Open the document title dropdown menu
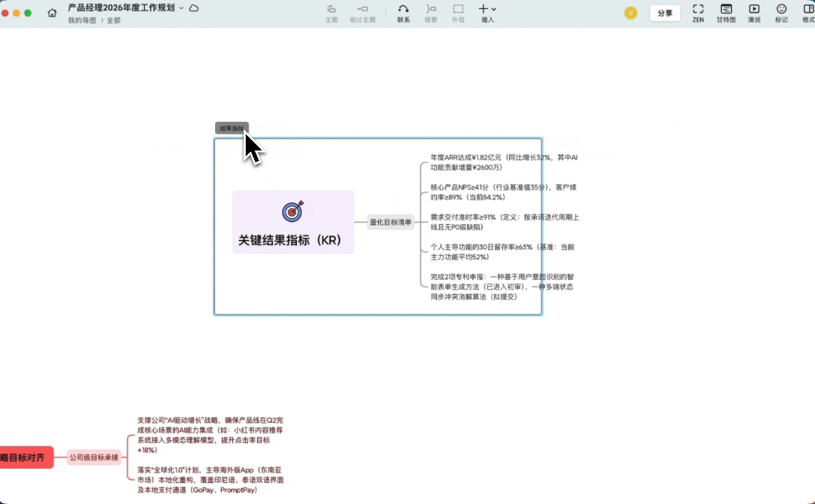 pyautogui.click(x=181, y=7)
